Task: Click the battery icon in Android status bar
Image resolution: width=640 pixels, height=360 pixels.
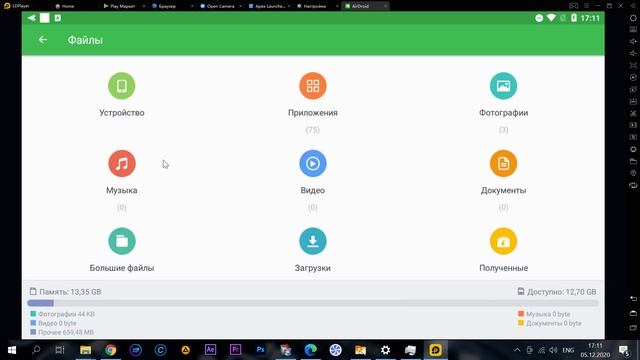Action: pyautogui.click(x=573, y=18)
